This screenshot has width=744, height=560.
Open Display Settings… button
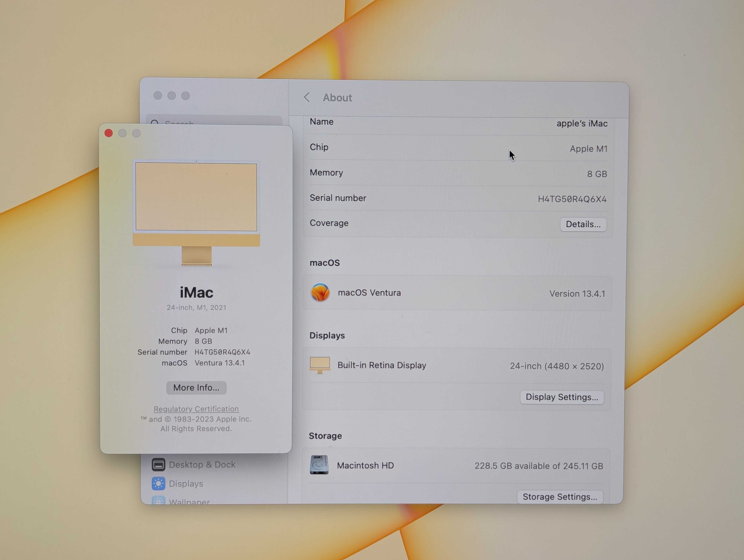pos(562,397)
